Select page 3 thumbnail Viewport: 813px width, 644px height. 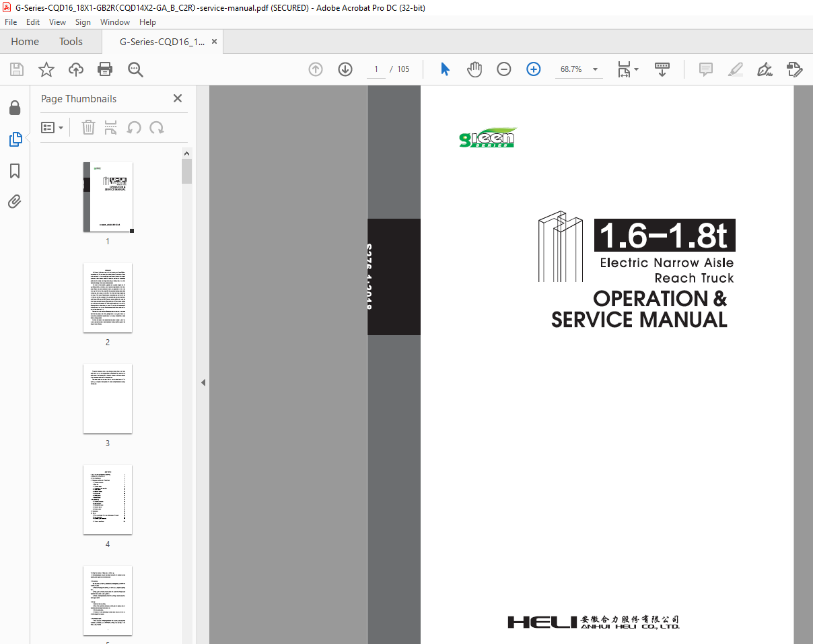pos(108,399)
